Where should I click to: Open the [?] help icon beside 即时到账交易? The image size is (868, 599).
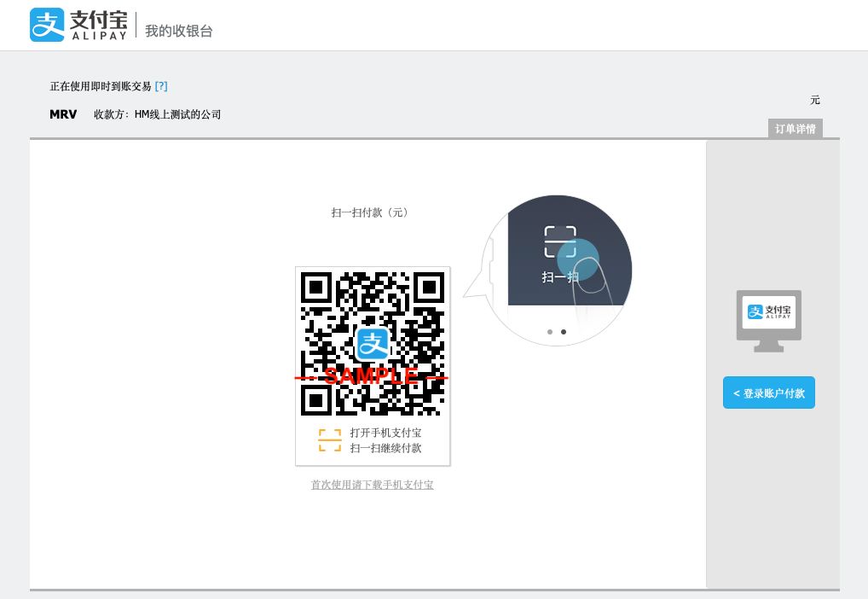162,85
